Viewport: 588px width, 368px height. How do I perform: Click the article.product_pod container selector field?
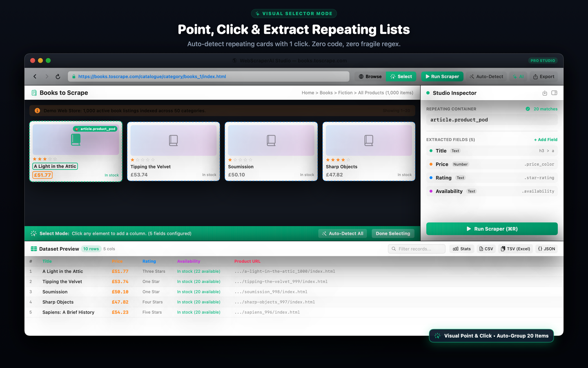tap(492, 120)
